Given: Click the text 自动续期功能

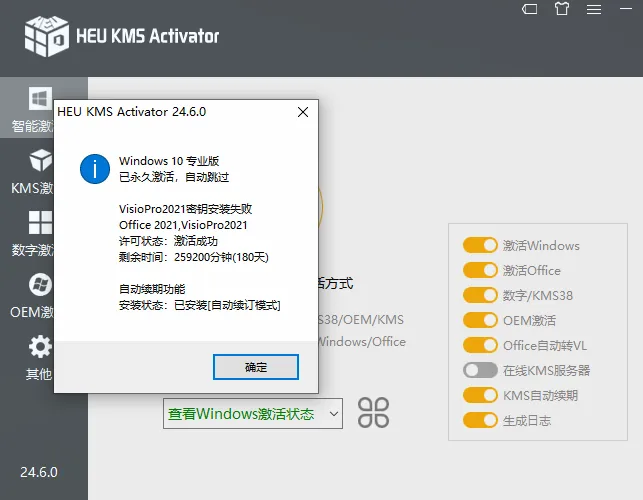Looking at the screenshot, I should pos(152,289).
